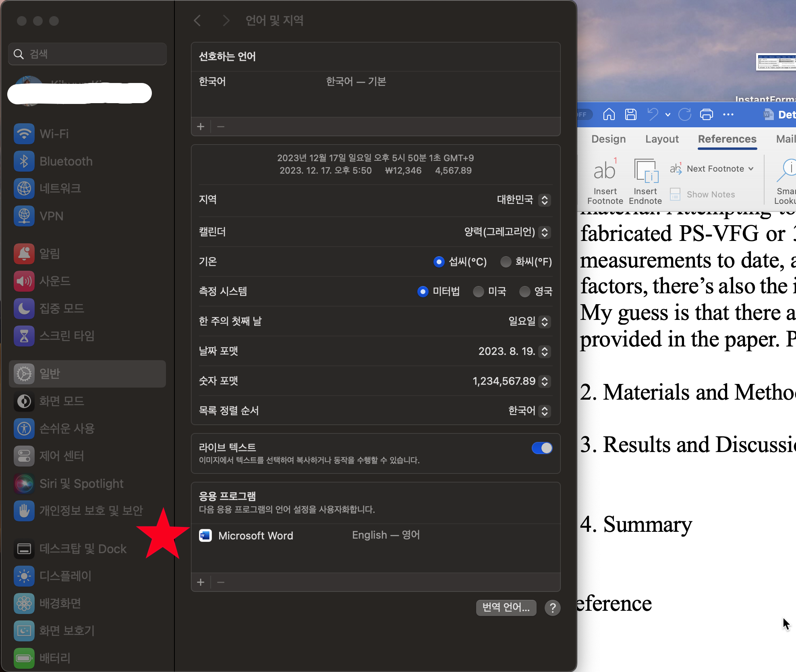Toggle the 라이브 텍스트 switch off
This screenshot has width=796, height=672.
point(542,448)
